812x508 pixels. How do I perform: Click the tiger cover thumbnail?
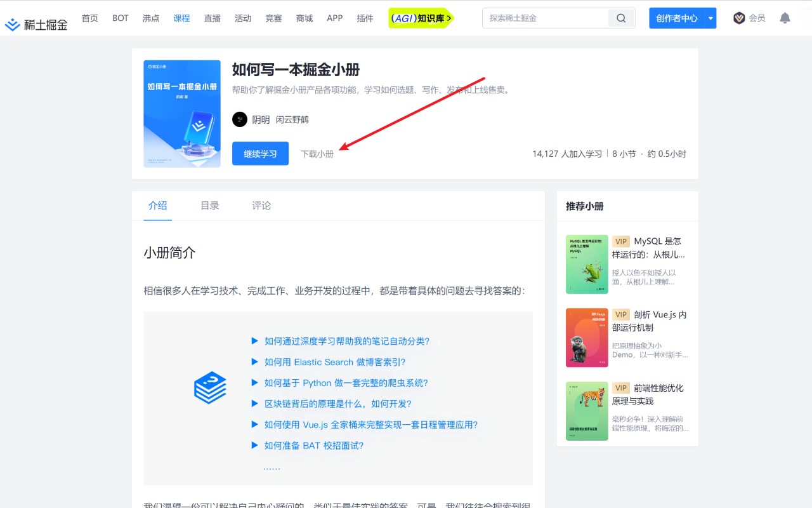click(x=587, y=411)
